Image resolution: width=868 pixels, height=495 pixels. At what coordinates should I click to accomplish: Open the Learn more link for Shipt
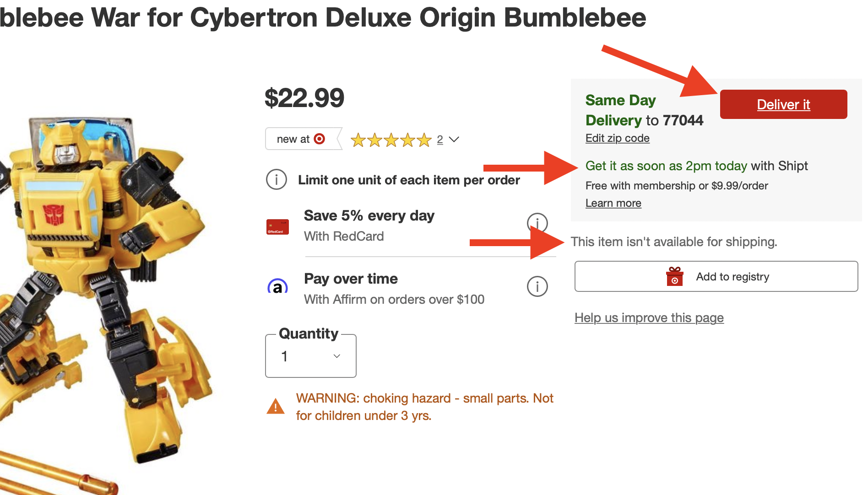[613, 203]
